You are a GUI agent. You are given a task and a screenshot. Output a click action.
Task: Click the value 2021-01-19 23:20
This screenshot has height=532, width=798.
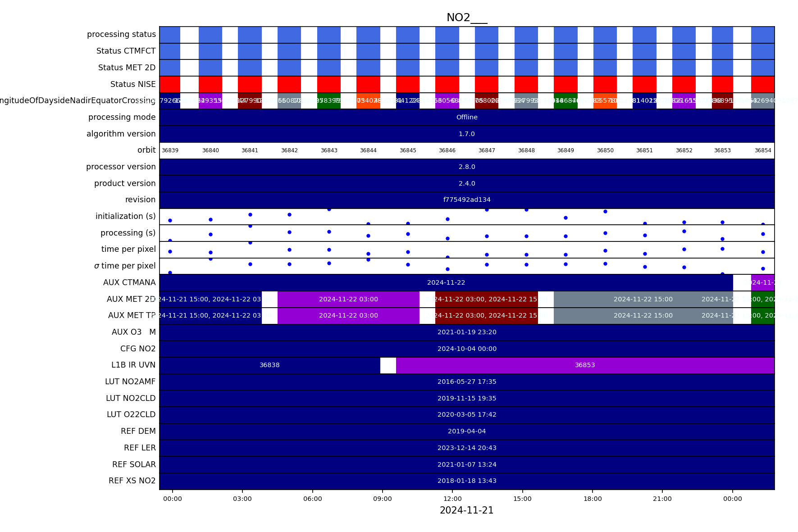pos(467,332)
